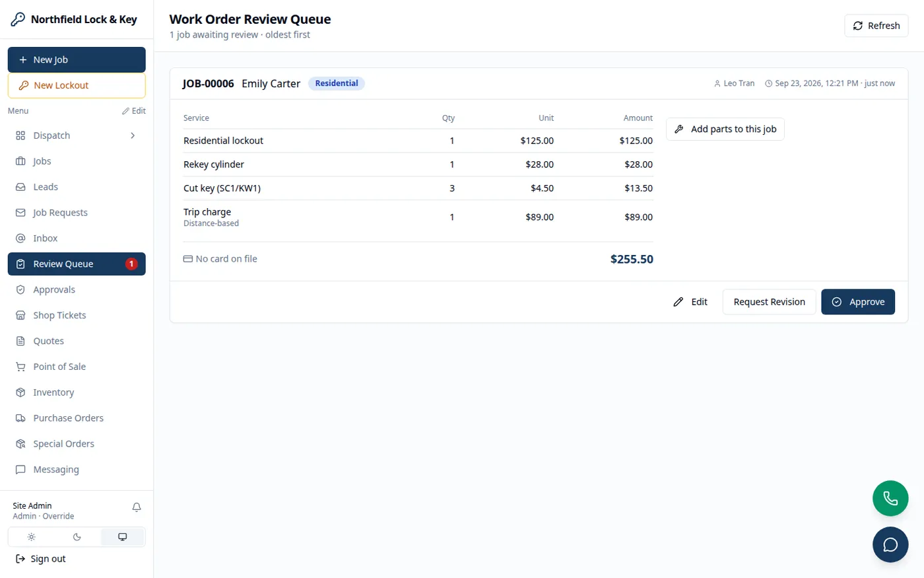Edit work order JOB-00006
The height and width of the screenshot is (578, 924).
pos(690,302)
